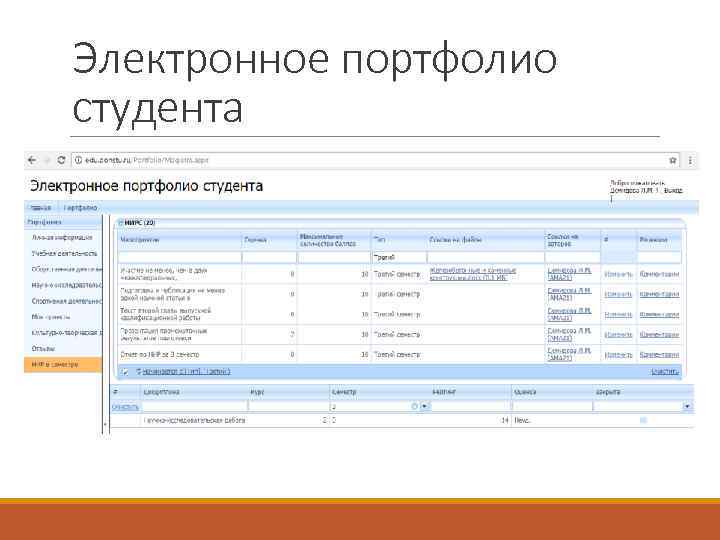Open the Закрыта filter dropdown arrow

687,406
